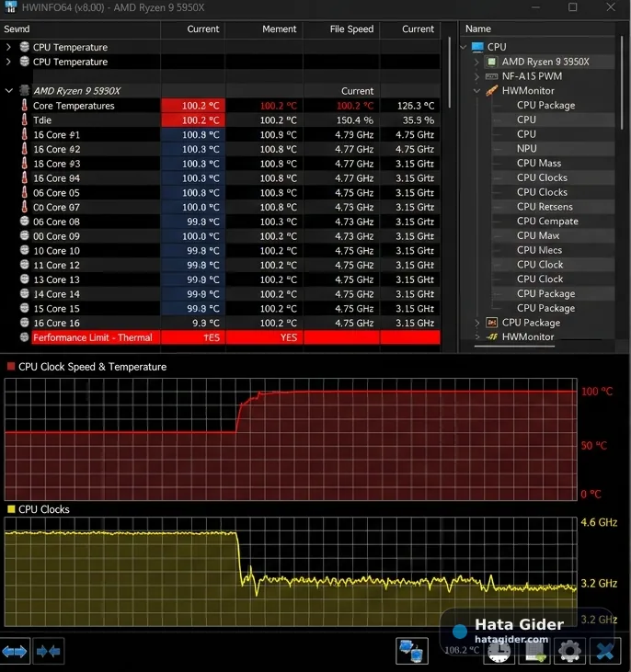The height and width of the screenshot is (672, 631).
Task: Click yellow legend square of CPU Clocks
Action: [x=11, y=508]
